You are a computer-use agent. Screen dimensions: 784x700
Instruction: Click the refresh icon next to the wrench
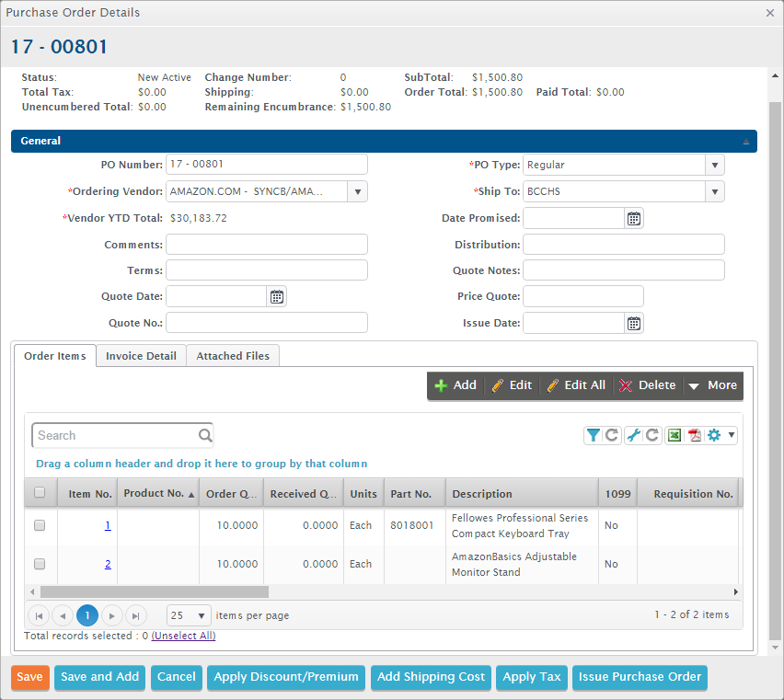pos(652,435)
